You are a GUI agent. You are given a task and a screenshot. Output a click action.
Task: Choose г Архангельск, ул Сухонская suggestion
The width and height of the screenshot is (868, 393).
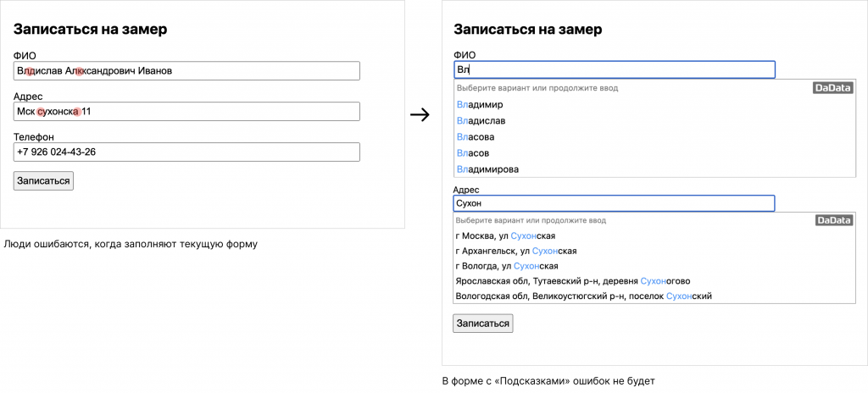[655, 251]
